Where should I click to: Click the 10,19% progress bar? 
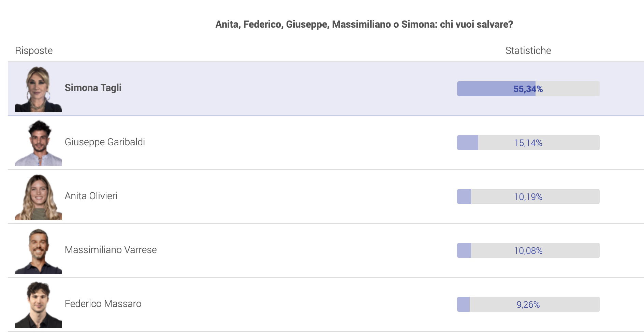528,196
